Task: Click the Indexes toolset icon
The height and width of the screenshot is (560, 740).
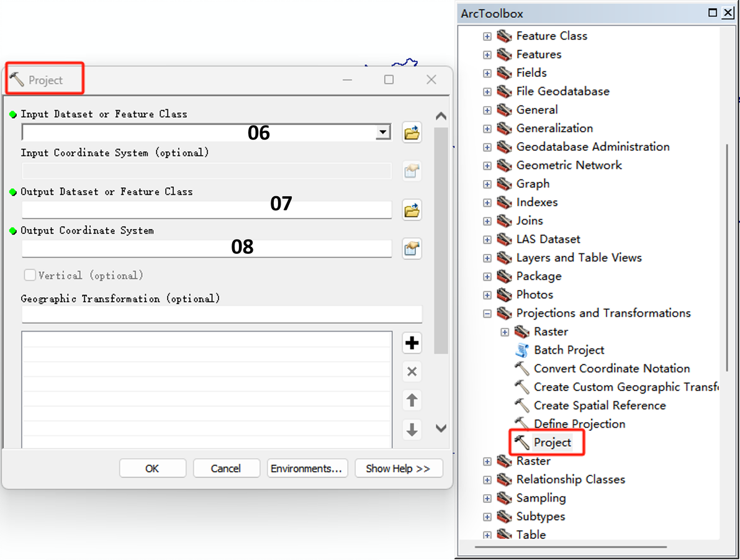Action: 504,202
